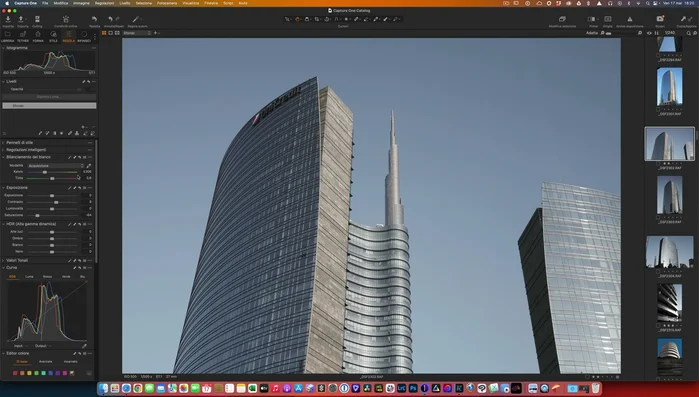Open the Livello menu
The width and height of the screenshot is (699, 397).
coord(125,3)
